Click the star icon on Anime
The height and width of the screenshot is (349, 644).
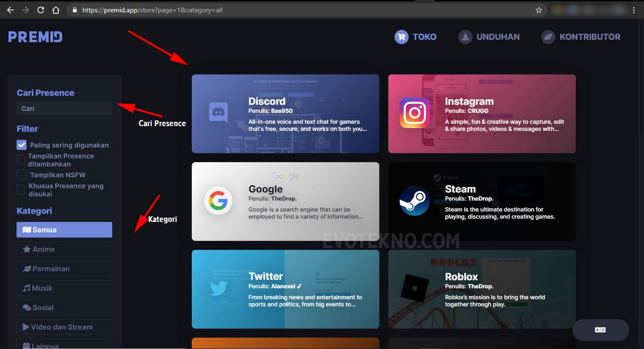27,249
